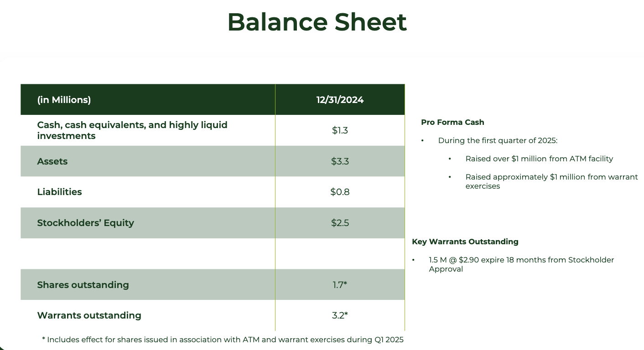Viewport: 644px width, 350px height.
Task: Click the asterisk footnote below the table
Action: tap(223, 340)
